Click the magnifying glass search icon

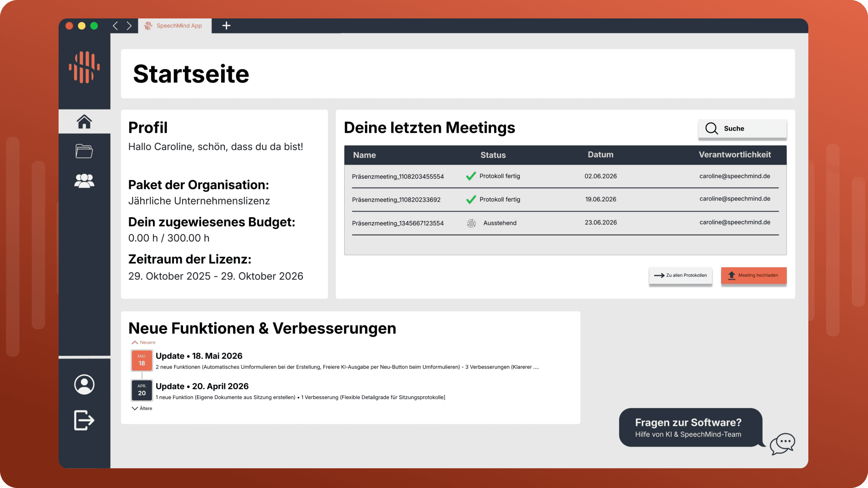tap(711, 128)
